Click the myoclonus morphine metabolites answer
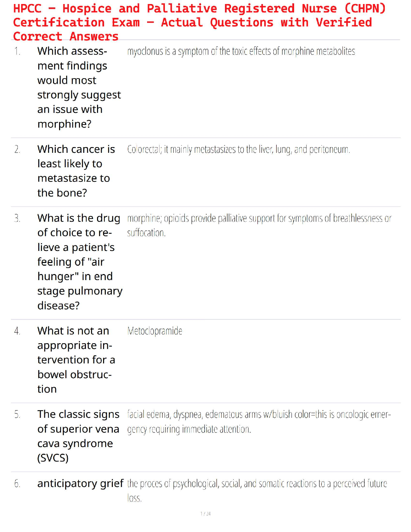Viewport: 411px width, 532px height. coord(241,51)
